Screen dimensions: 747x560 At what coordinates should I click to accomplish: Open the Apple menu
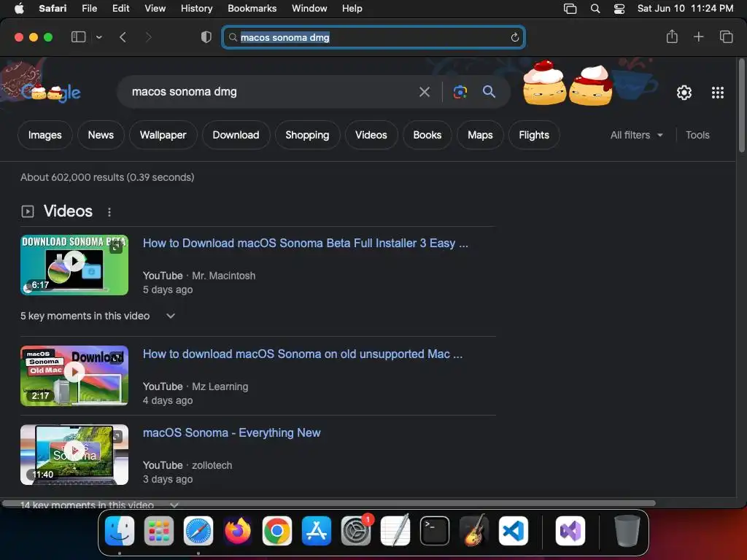[19, 8]
